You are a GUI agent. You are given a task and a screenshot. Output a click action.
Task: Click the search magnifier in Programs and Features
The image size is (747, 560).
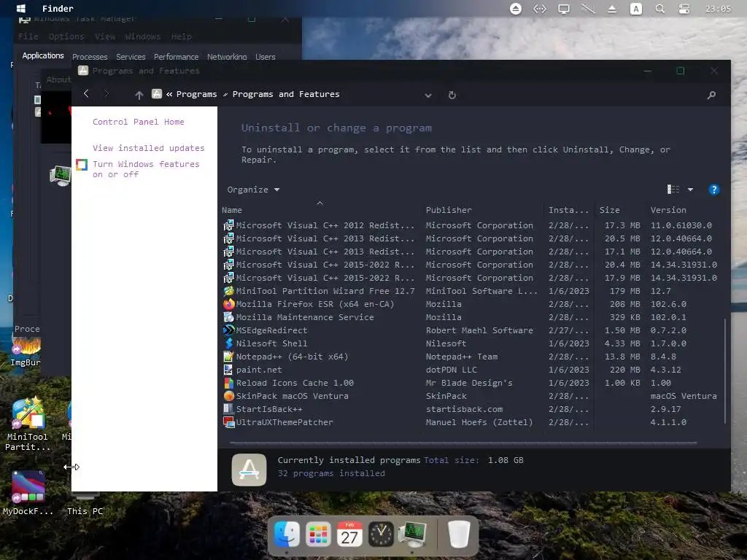711,95
